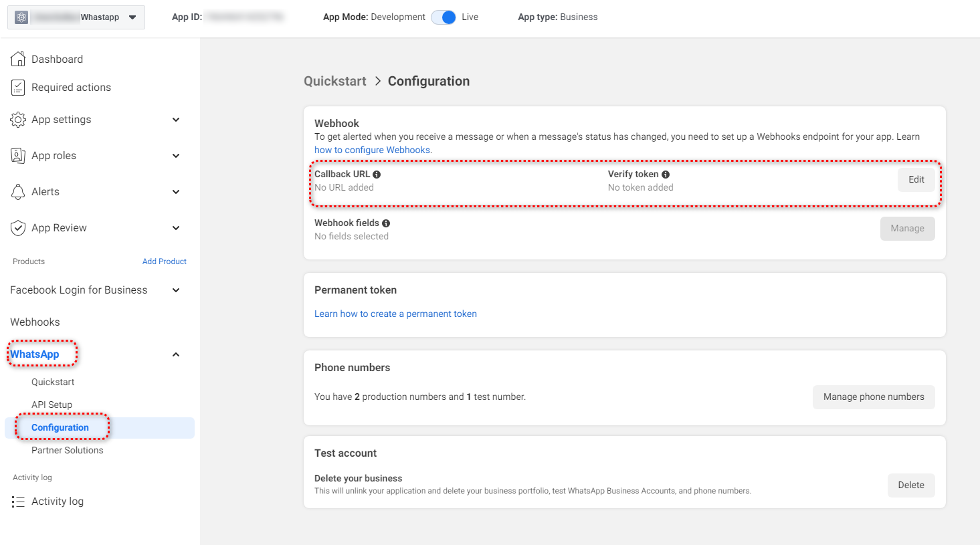Click the Required actions checklist icon
This screenshot has height=545, width=980.
point(18,88)
